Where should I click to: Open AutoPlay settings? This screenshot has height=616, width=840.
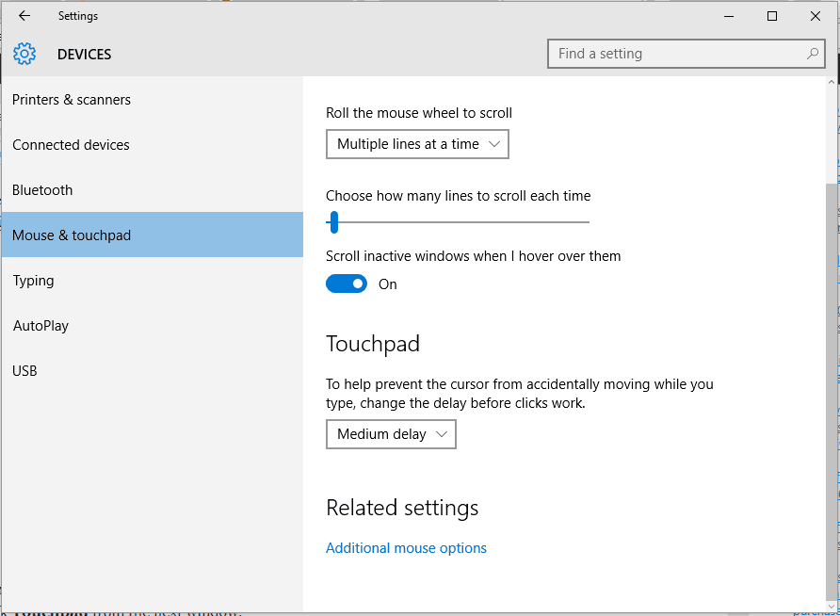click(40, 326)
